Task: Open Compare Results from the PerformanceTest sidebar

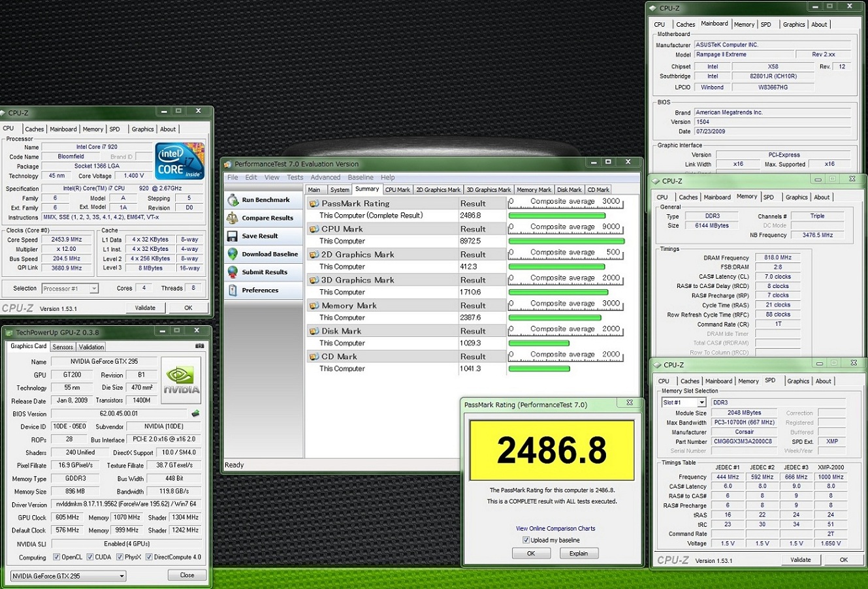Action: [x=260, y=218]
